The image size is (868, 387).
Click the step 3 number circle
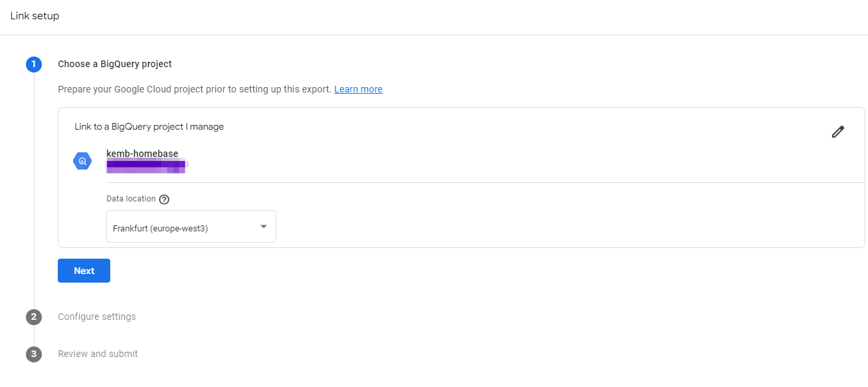click(x=34, y=354)
